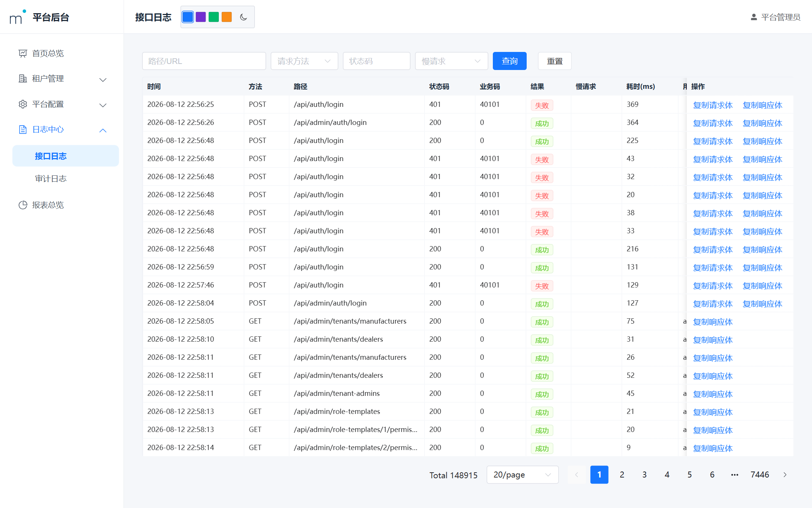Jump to last page 7446

point(760,475)
